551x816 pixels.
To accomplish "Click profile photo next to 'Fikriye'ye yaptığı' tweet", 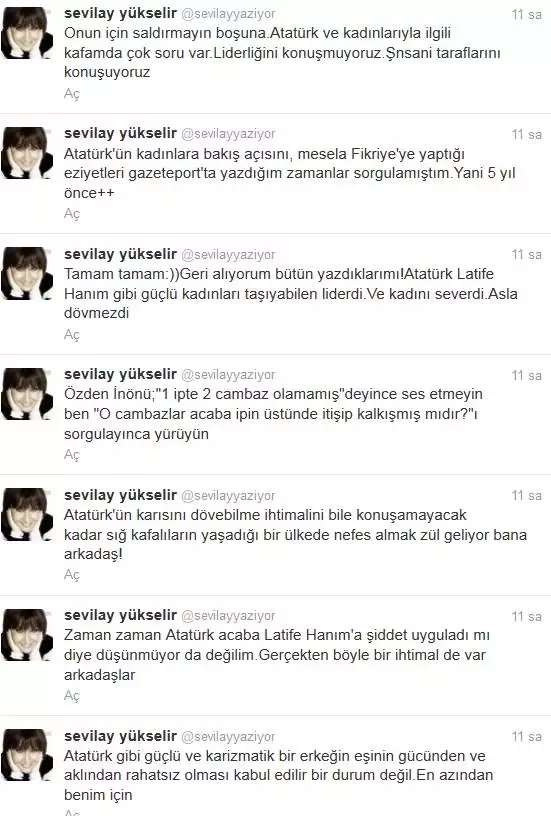I will [x=27, y=153].
